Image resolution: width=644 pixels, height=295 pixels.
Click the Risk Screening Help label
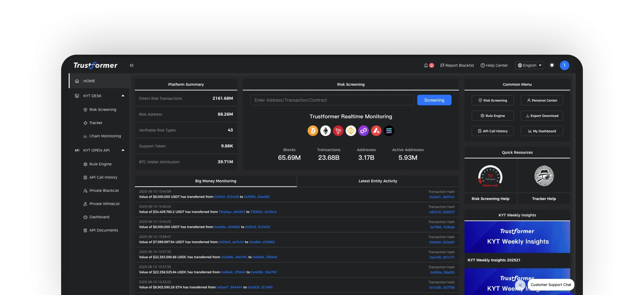[490, 199]
